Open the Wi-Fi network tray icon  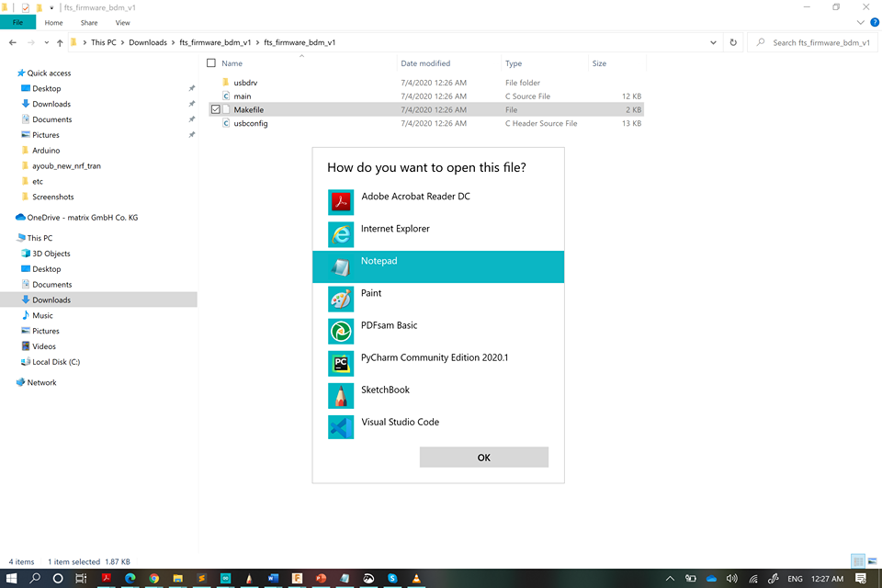tap(753, 579)
